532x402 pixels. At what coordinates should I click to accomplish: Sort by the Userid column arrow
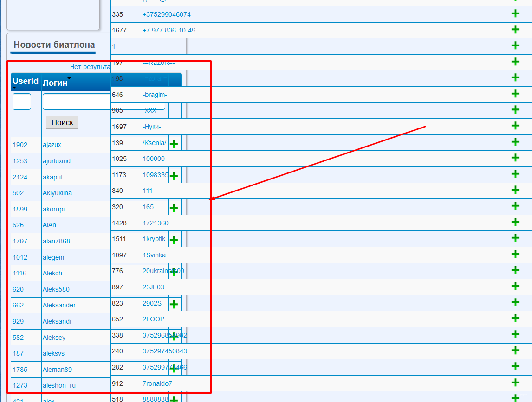(x=14, y=88)
